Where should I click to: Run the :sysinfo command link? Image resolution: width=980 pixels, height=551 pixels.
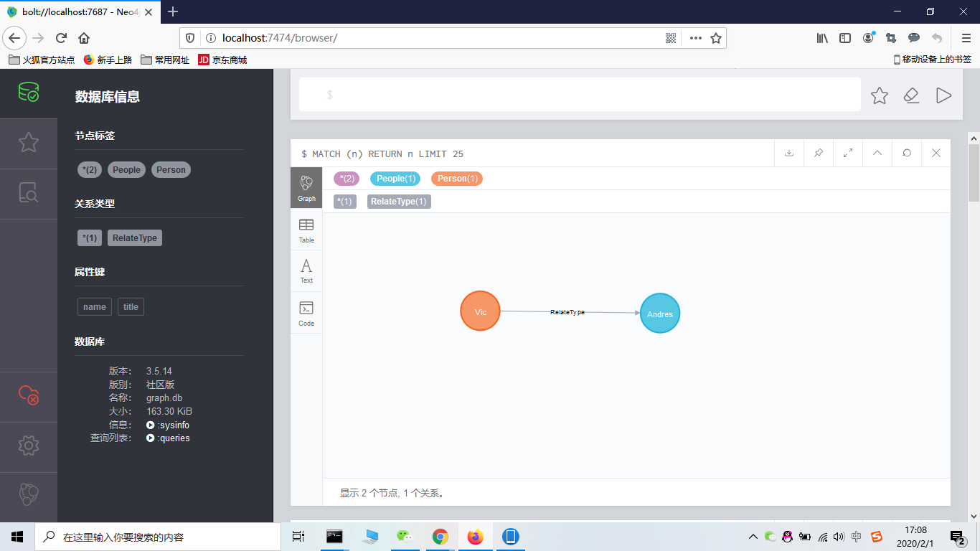(x=168, y=425)
